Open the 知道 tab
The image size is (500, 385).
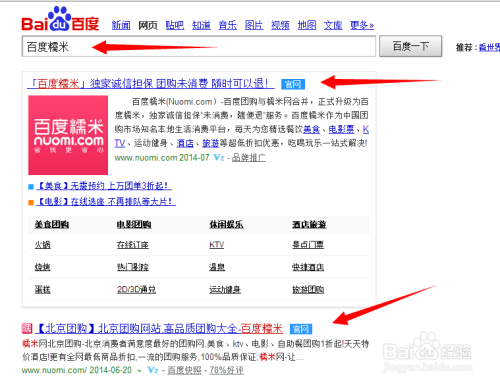[201, 25]
